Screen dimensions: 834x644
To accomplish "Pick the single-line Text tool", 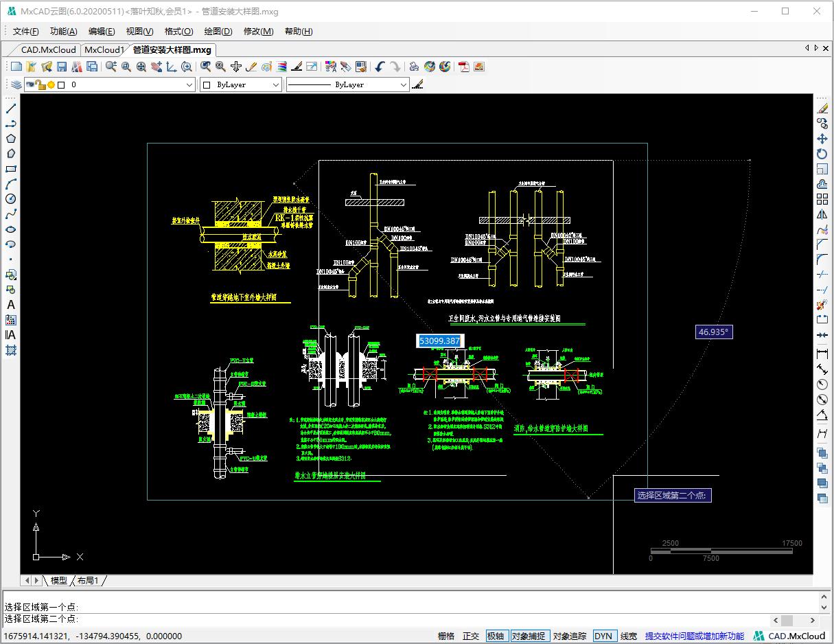I will [x=11, y=305].
